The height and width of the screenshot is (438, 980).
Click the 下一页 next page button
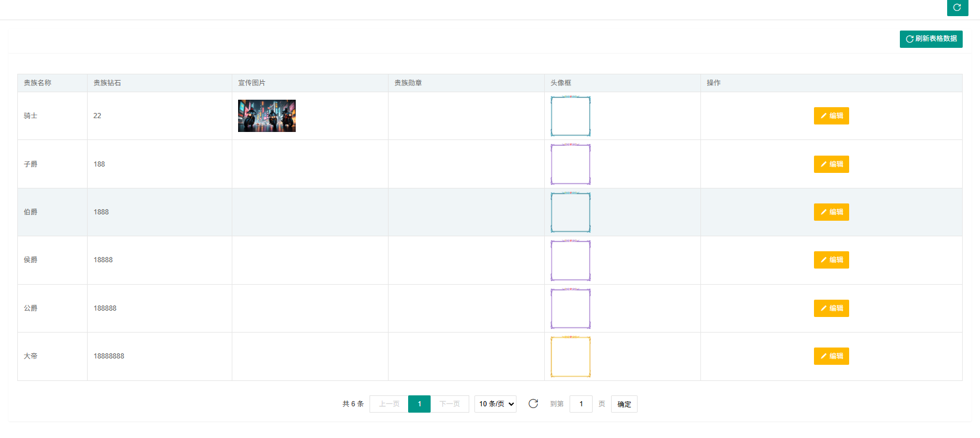click(x=450, y=404)
